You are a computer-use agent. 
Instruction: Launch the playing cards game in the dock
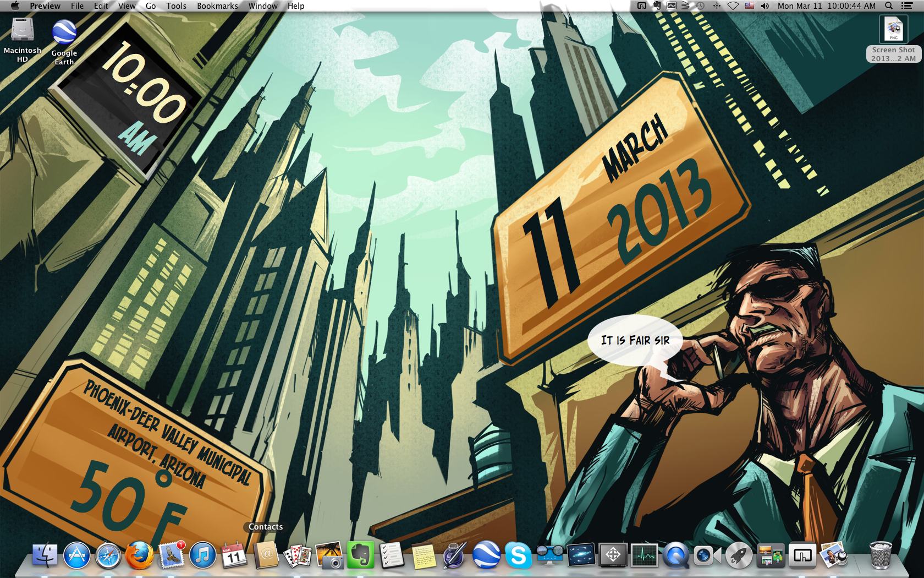point(298,555)
